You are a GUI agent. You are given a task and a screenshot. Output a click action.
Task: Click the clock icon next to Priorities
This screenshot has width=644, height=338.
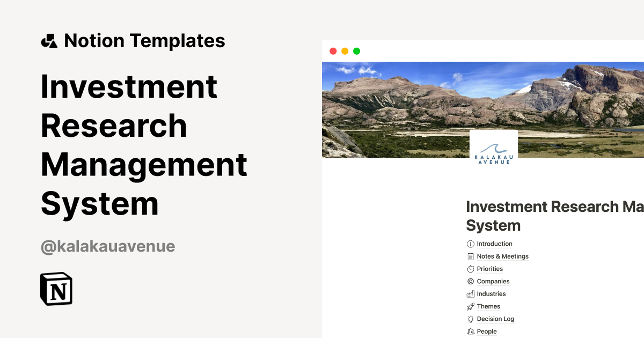click(470, 269)
